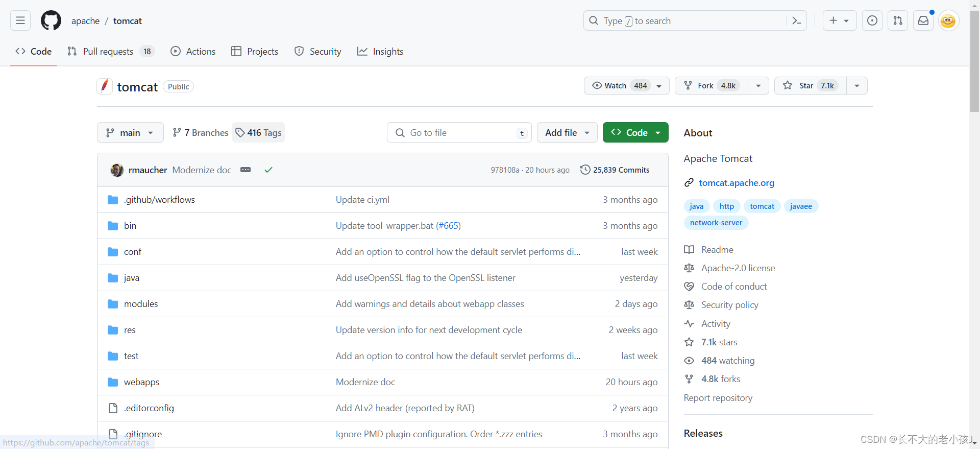
Task: Click the link icon beside tomcat.apache.org
Action: click(x=689, y=182)
